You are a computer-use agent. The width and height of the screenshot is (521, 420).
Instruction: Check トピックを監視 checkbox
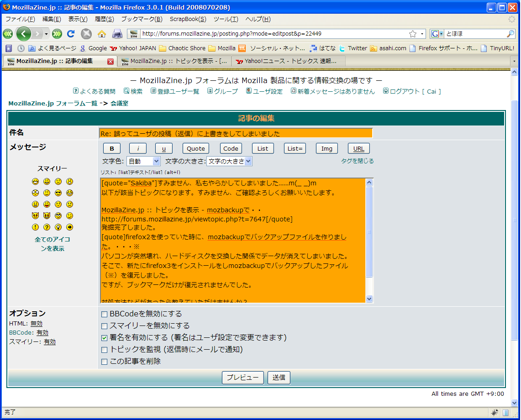[x=104, y=350]
